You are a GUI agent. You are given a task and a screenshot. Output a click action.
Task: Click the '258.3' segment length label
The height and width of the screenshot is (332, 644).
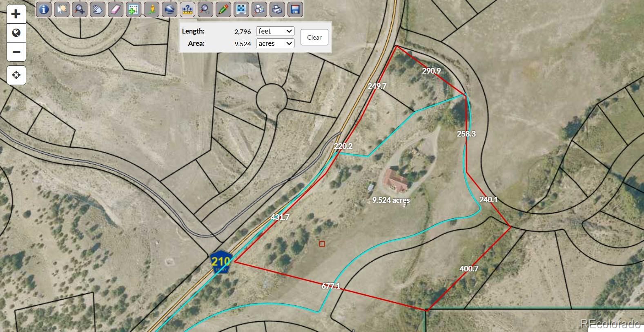tap(466, 134)
